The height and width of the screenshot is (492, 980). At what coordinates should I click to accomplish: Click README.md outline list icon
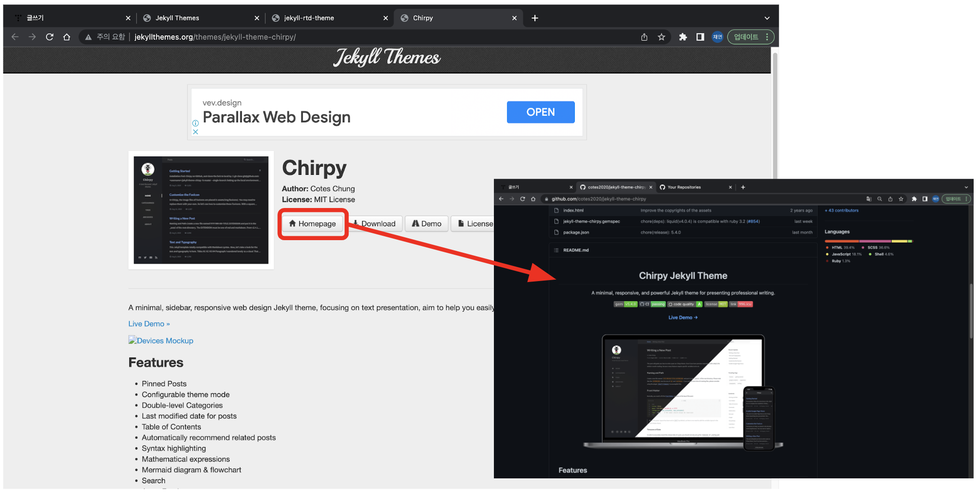coord(556,250)
